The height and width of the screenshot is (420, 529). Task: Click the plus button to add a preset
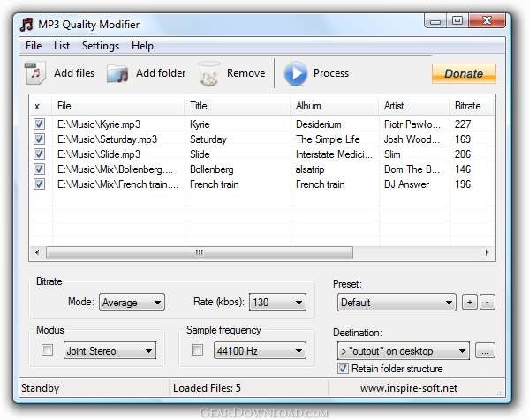pos(470,302)
